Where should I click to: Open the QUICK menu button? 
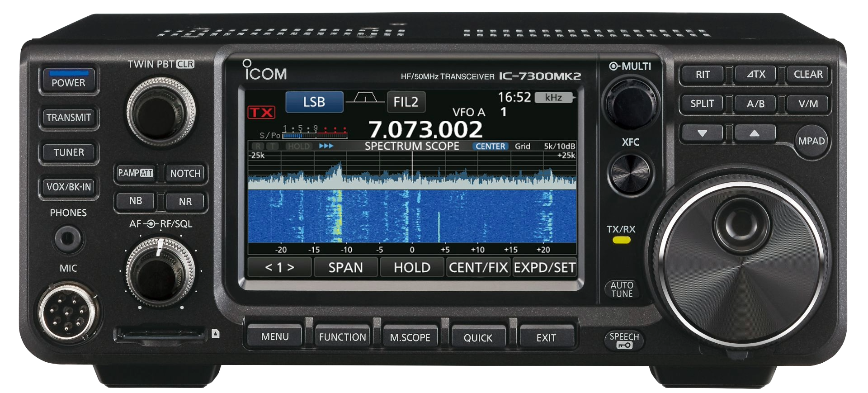click(x=478, y=338)
